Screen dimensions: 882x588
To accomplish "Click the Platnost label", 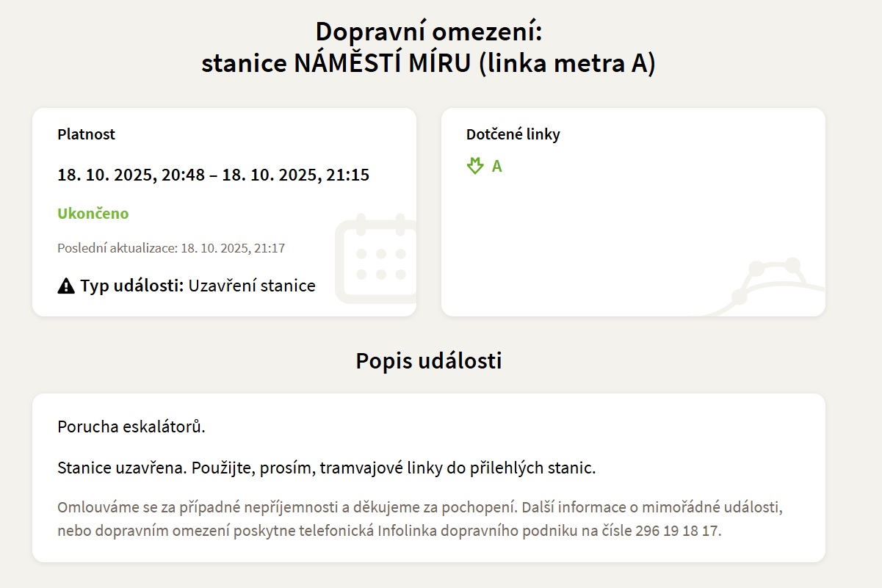I will point(87,134).
